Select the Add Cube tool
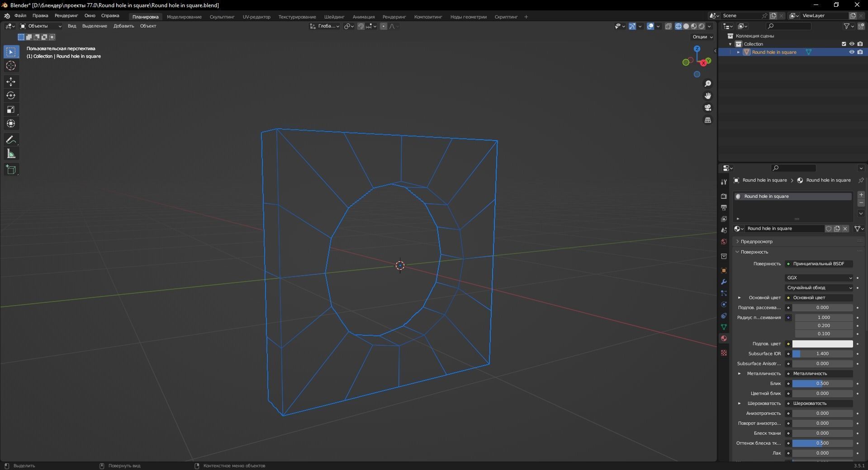This screenshot has height=470, width=868. pos(11,170)
